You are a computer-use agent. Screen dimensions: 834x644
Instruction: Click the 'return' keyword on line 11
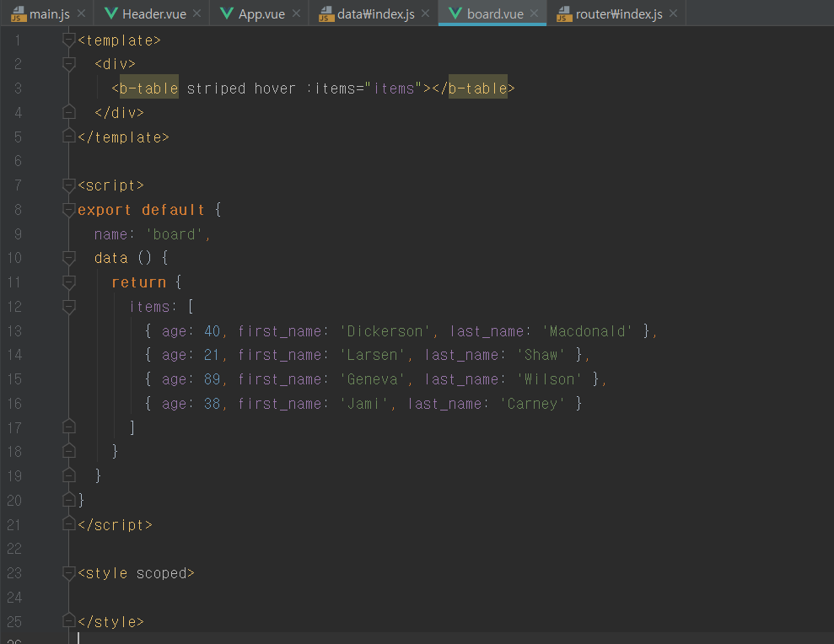(139, 282)
